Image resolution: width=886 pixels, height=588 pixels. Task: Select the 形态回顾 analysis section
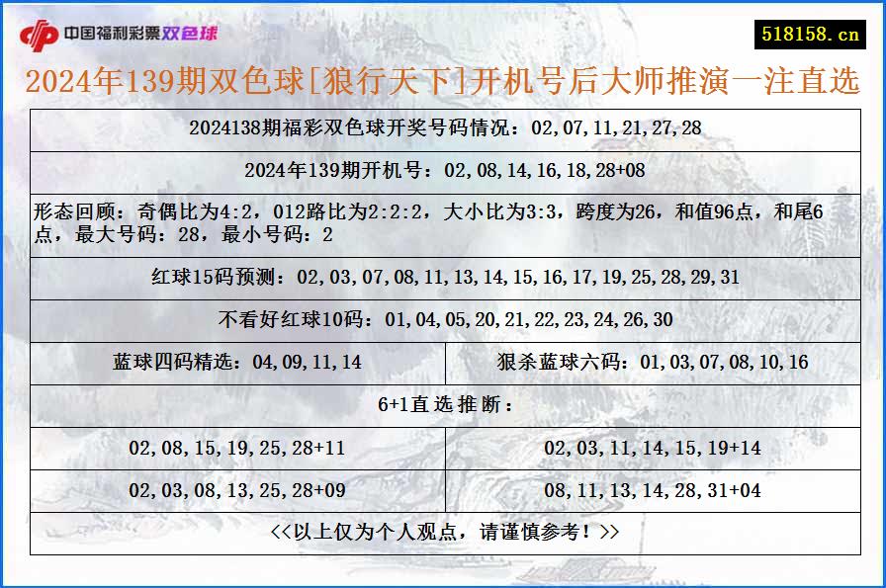pos(443,219)
